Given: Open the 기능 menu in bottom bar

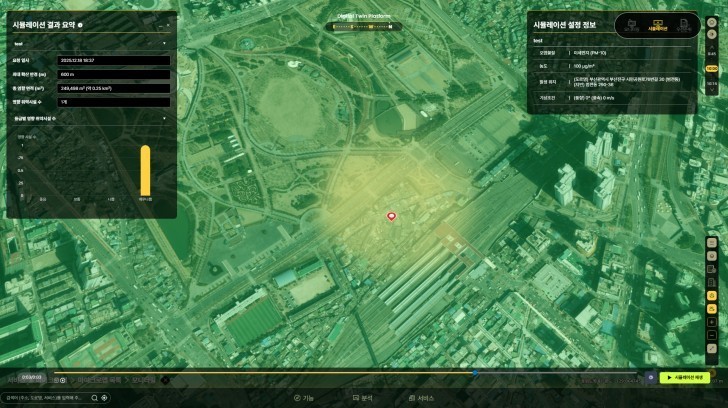Looking at the screenshot, I should [303, 398].
